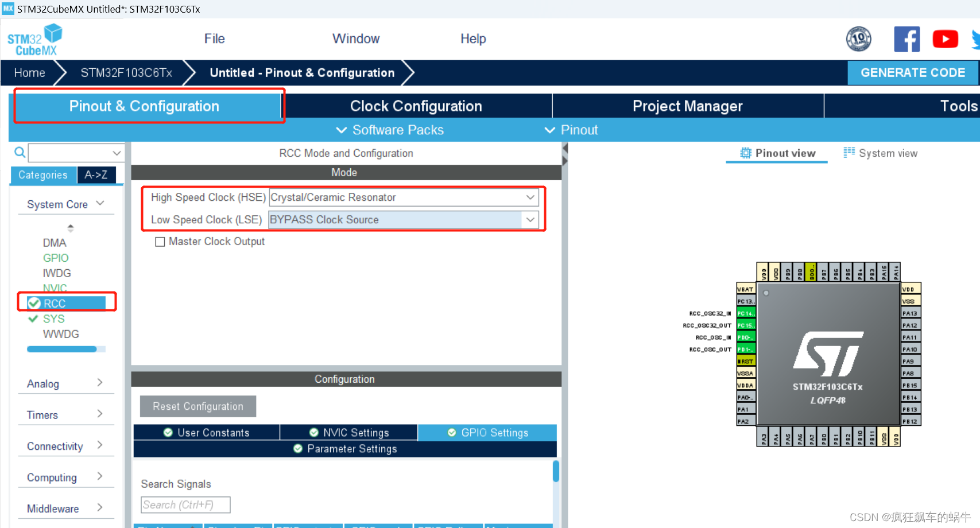Click the search magnifier icon in the category panel
Image resolution: width=980 pixels, height=528 pixels.
(20, 153)
